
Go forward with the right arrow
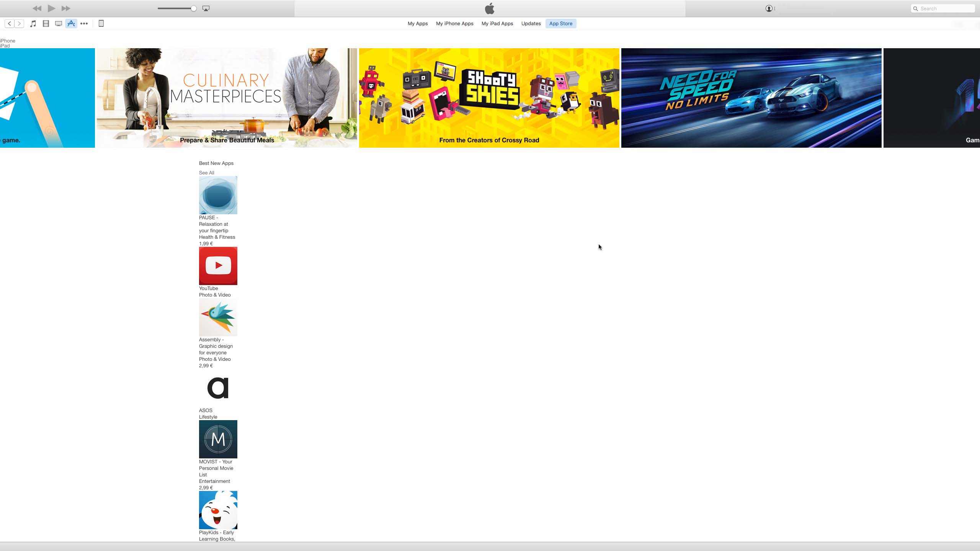pyautogui.click(x=19, y=24)
